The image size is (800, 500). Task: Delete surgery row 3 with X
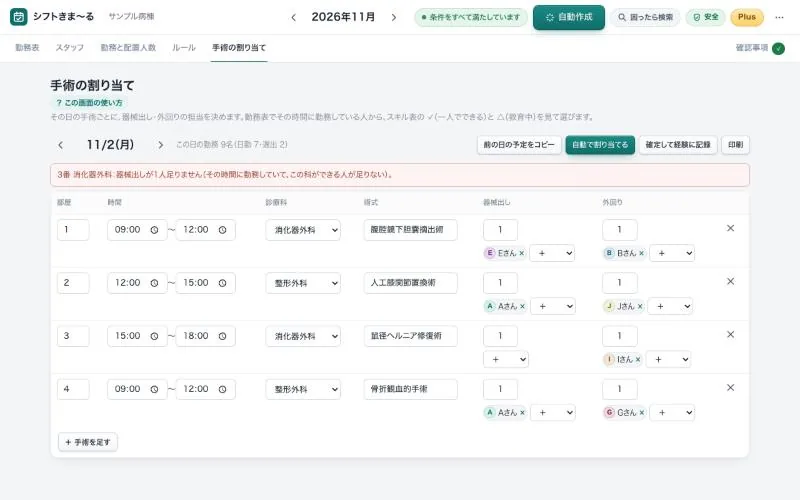click(730, 334)
